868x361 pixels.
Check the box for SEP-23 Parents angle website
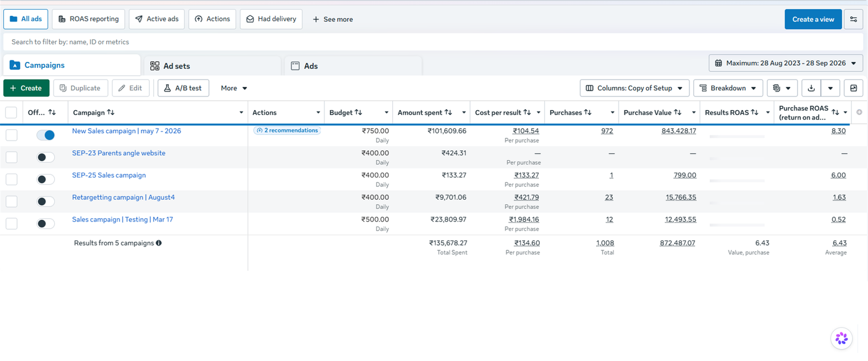tap(11, 157)
